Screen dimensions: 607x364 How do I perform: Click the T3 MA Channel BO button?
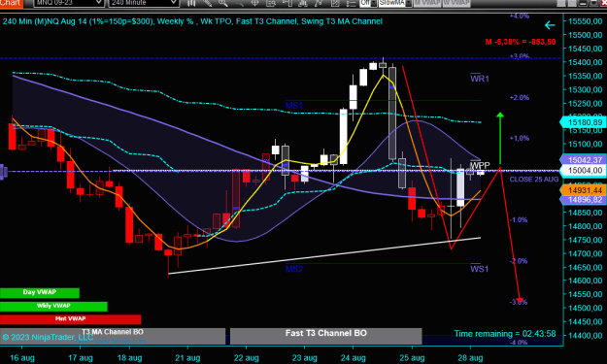[113, 336]
